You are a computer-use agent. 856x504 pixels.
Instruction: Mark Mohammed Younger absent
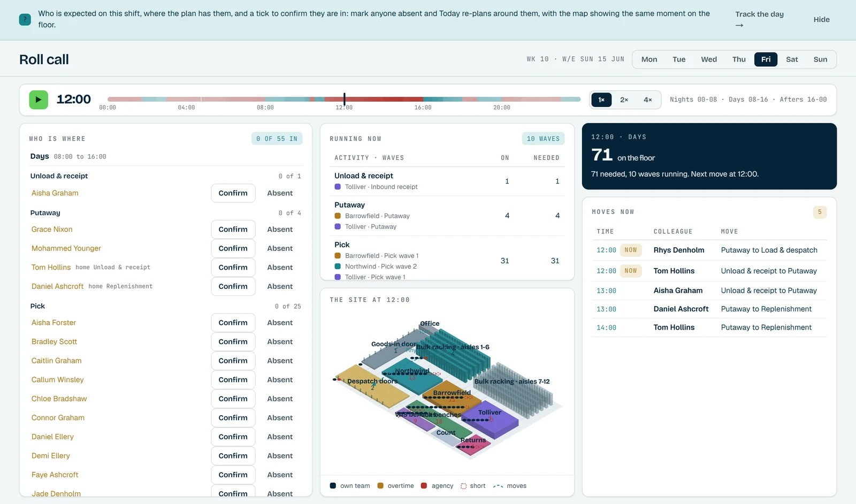[x=280, y=248]
